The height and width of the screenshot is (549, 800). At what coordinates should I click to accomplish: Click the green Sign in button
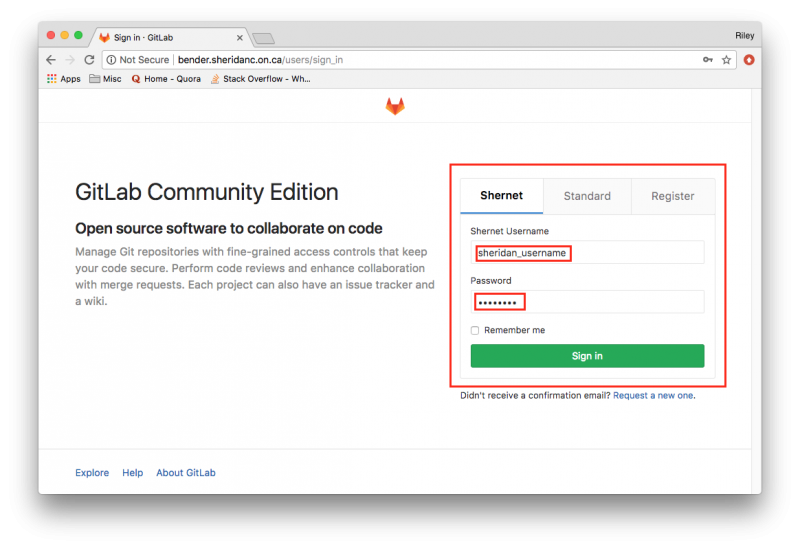tap(587, 356)
